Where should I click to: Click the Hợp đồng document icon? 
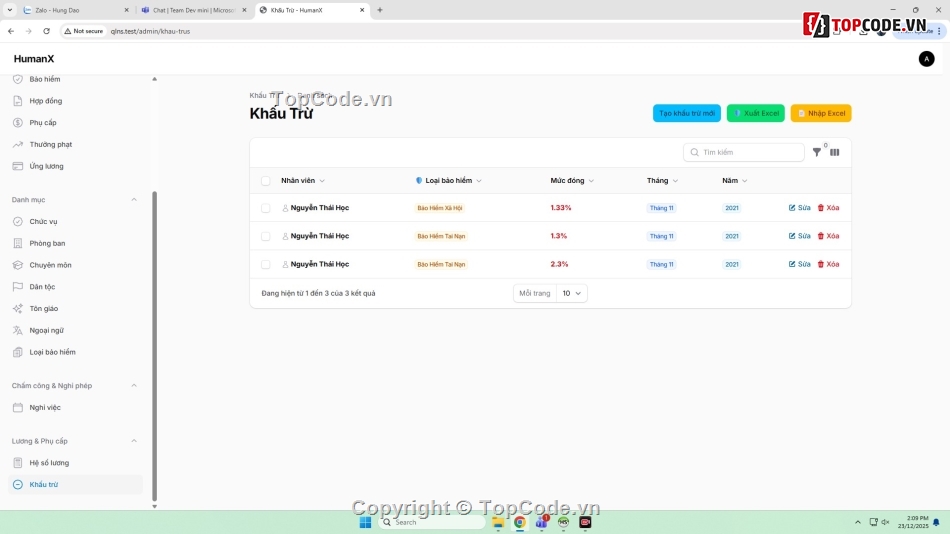18,101
